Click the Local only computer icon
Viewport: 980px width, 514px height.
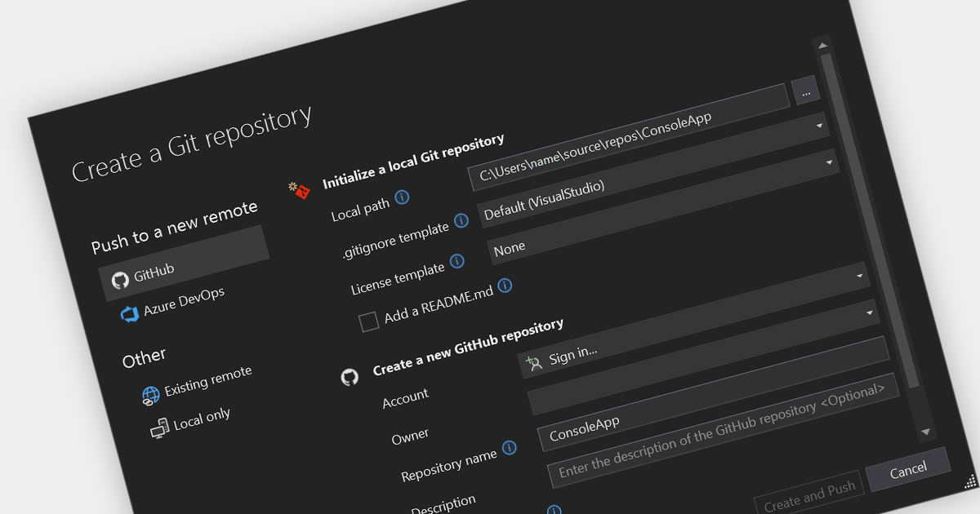tap(159, 428)
